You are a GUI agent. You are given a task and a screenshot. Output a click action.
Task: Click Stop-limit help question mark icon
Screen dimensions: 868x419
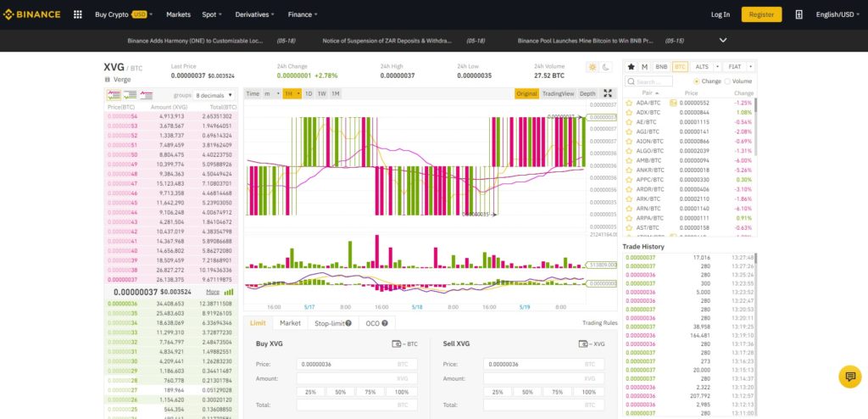point(348,323)
